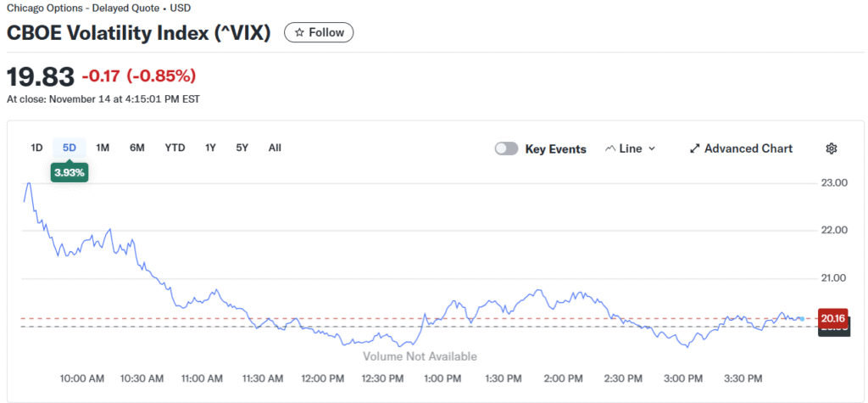Select the 1D time range tab
The image size is (868, 403).
36,148
